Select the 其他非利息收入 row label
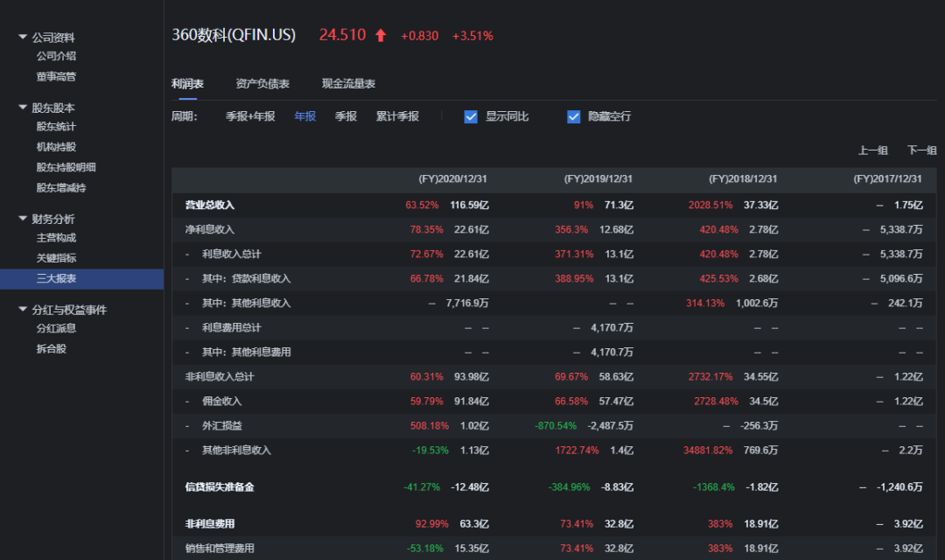The height and width of the screenshot is (560, 945). point(236,451)
